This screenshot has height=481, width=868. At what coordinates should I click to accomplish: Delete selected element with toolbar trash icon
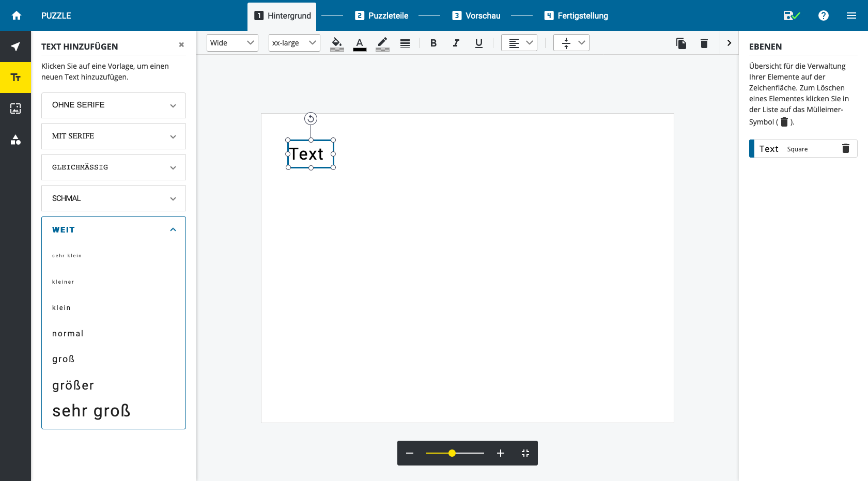tap(704, 43)
